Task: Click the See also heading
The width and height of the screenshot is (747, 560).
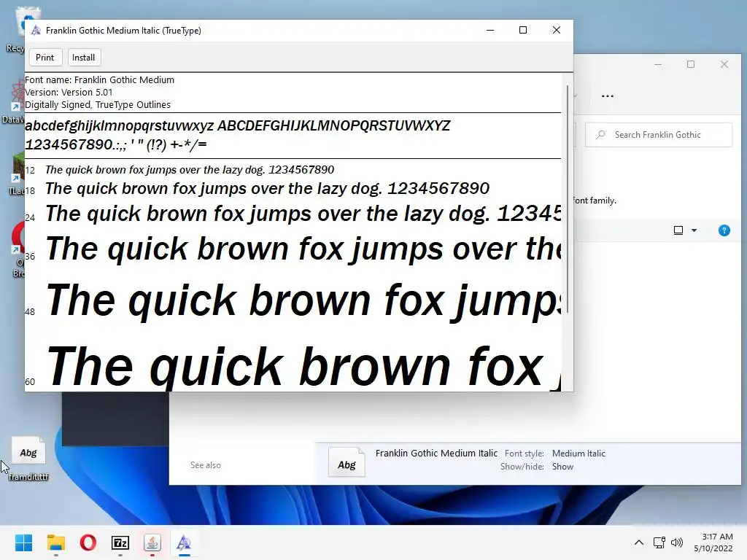Action: [x=205, y=465]
